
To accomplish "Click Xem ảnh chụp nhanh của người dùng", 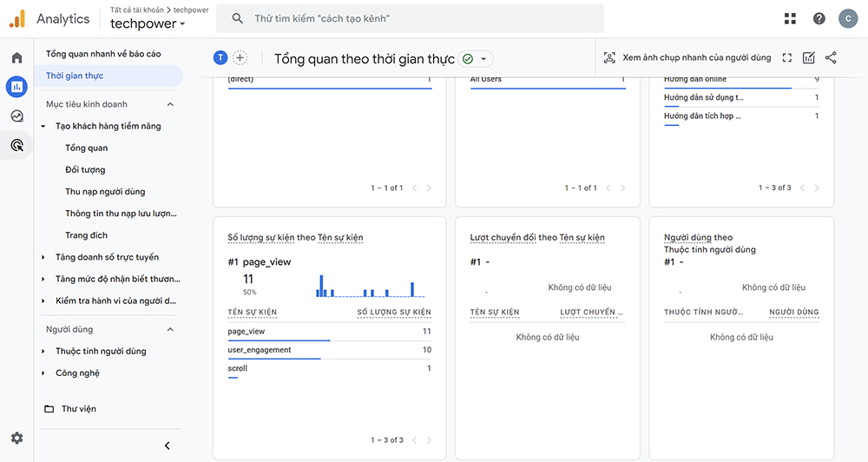I will (x=687, y=58).
